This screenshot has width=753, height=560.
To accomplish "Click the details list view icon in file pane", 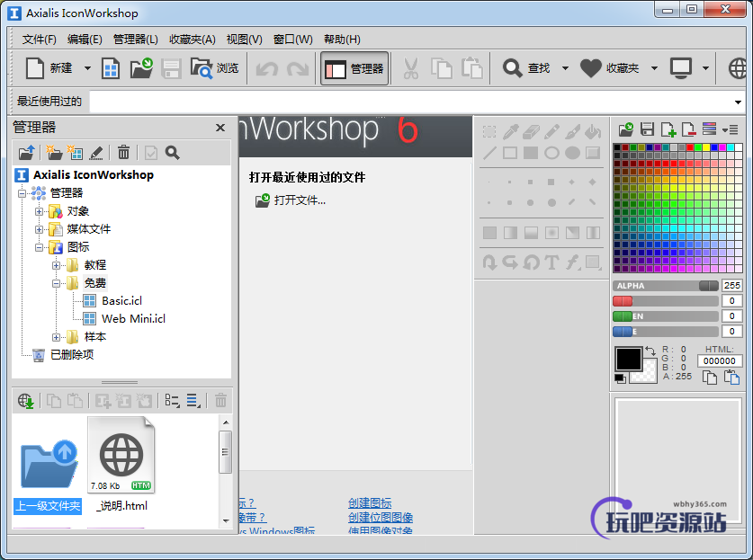I will [x=193, y=400].
